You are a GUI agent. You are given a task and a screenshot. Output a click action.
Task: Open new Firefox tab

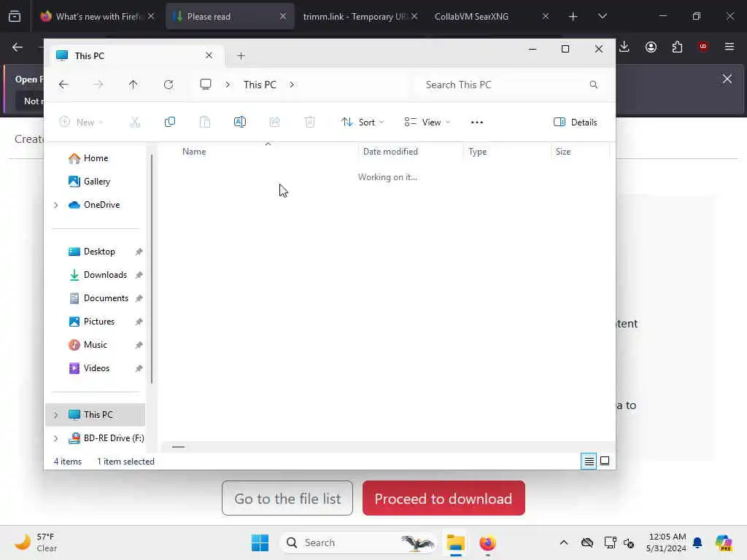(x=573, y=16)
